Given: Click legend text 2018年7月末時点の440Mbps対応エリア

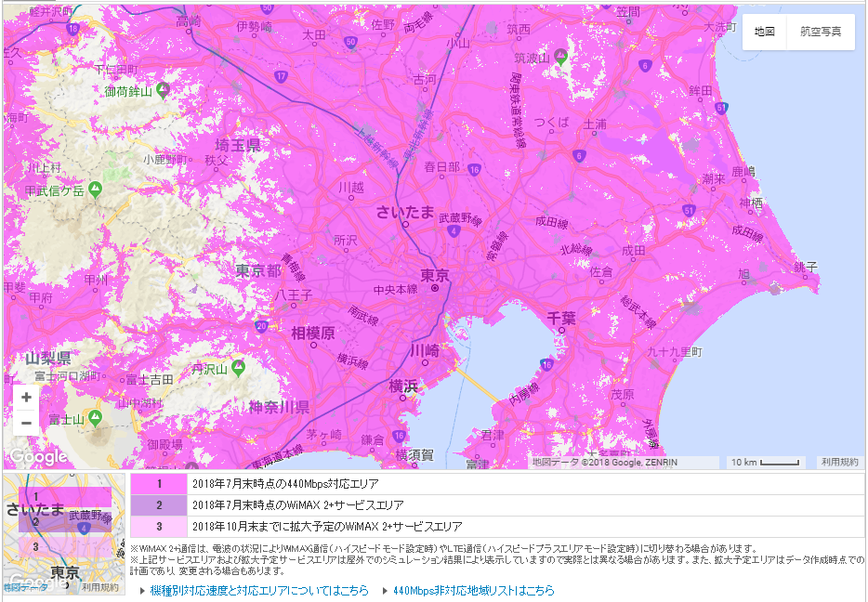Looking at the screenshot, I should 285,484.
